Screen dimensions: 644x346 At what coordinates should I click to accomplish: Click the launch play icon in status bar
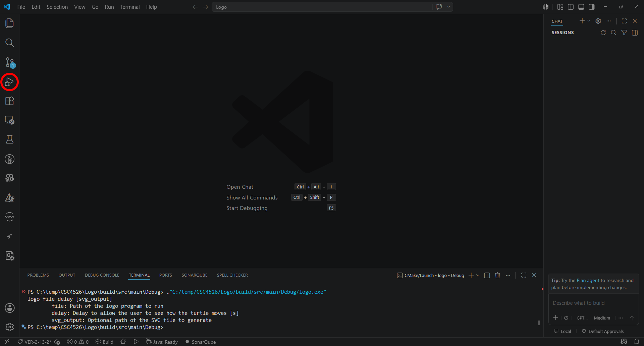point(136,342)
